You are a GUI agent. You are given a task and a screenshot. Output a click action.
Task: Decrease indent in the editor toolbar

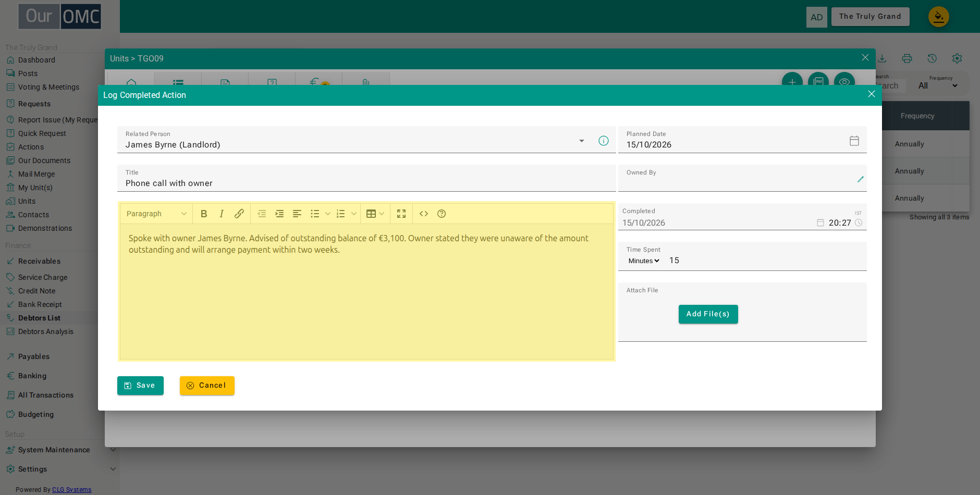(262, 214)
